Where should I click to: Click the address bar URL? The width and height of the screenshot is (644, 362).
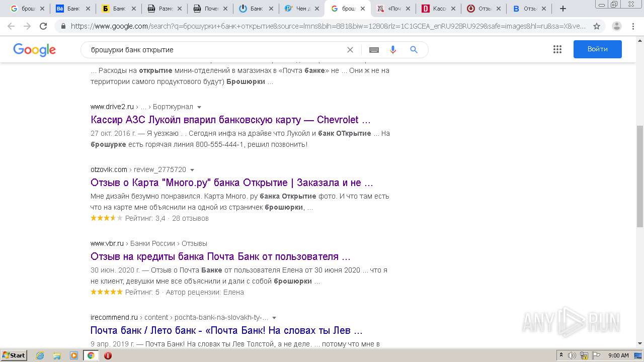pyautogui.click(x=327, y=26)
